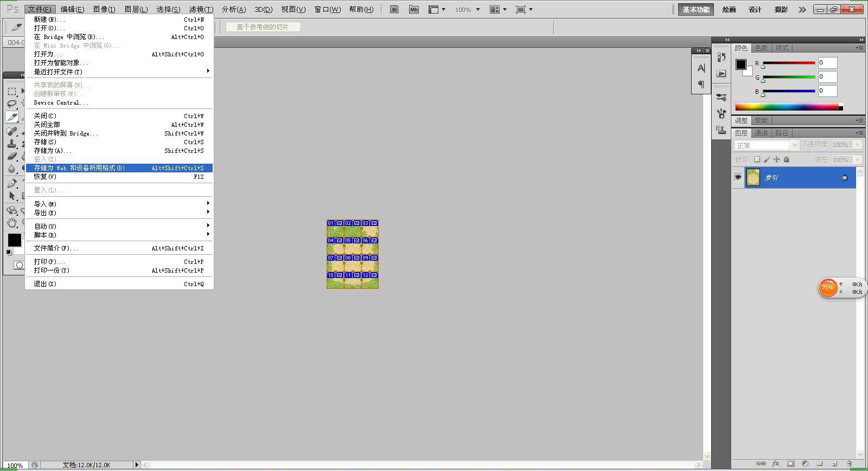Image resolution: width=868 pixels, height=471 pixels.
Task: Click the 摄影 workspace button
Action: pyautogui.click(x=781, y=9)
